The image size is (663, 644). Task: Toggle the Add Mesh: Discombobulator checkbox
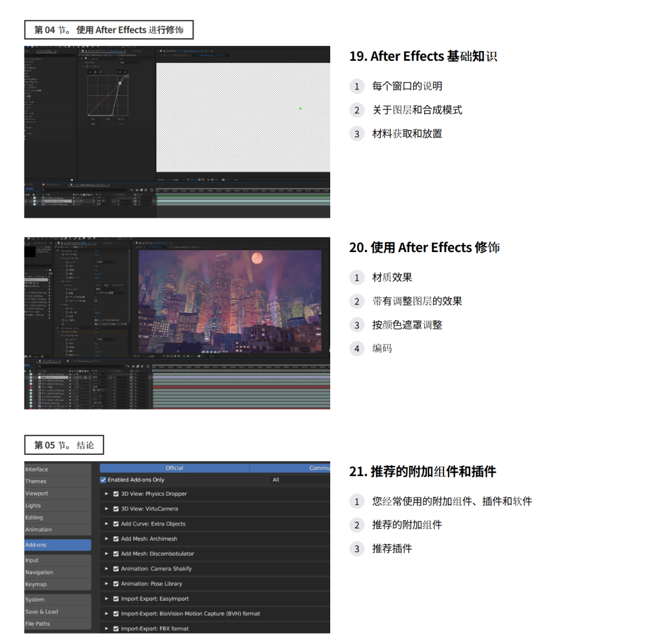pyautogui.click(x=116, y=554)
